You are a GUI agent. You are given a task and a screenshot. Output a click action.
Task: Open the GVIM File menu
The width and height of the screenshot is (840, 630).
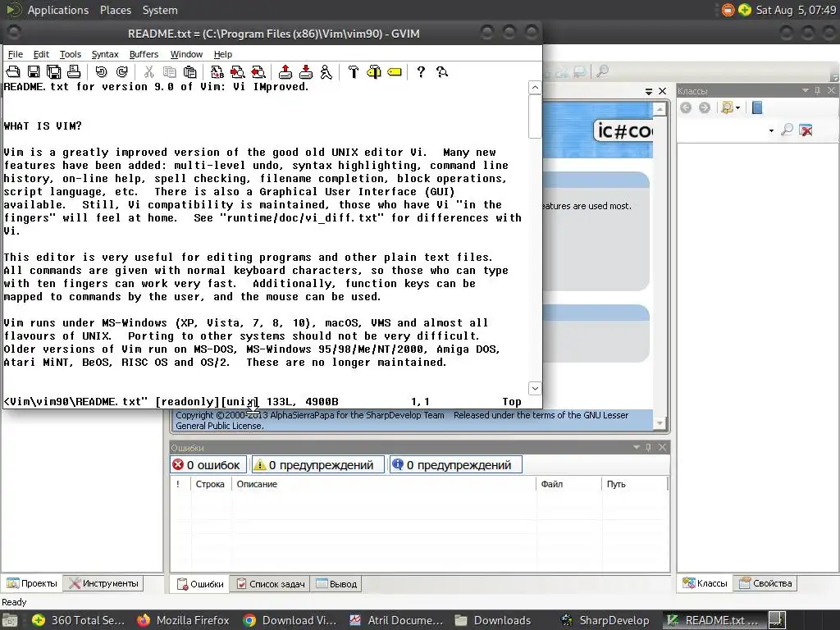click(x=15, y=54)
